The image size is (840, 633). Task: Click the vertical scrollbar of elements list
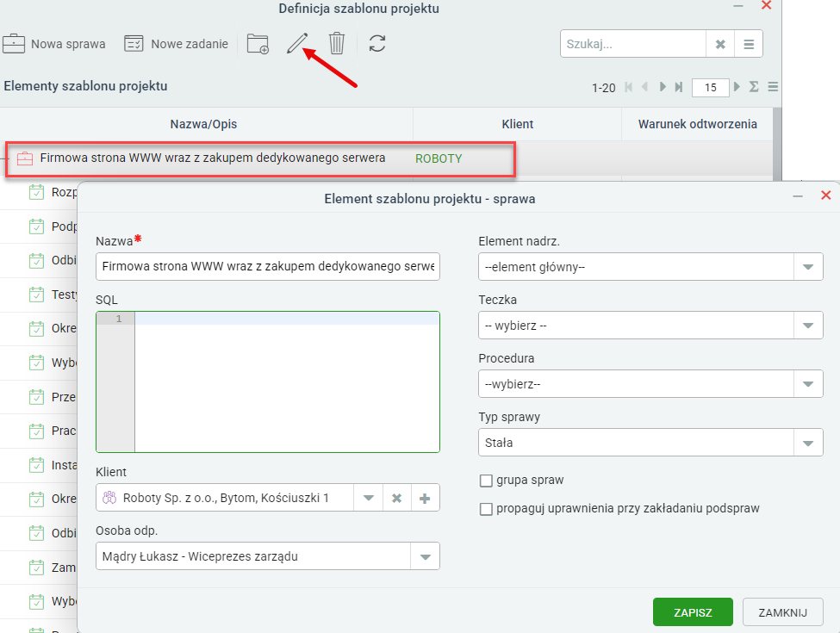coord(777,145)
